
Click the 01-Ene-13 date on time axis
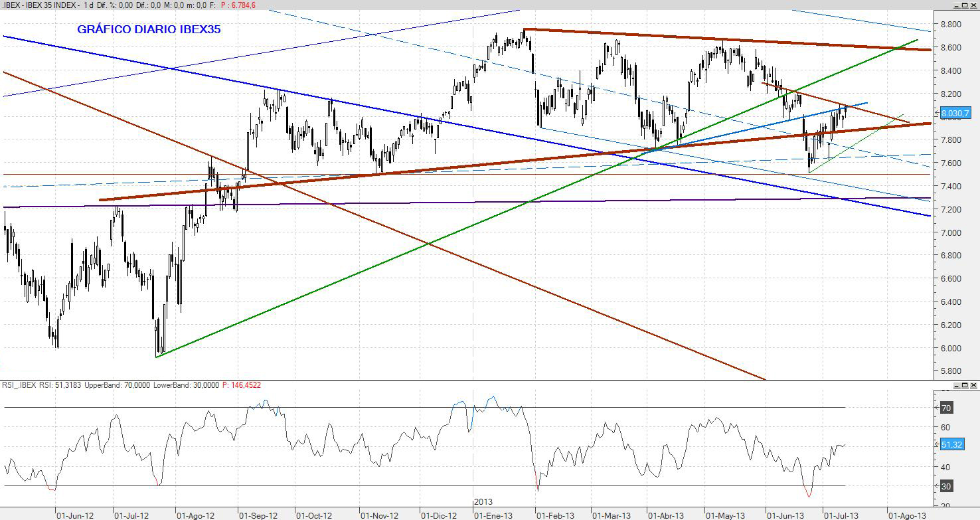pyautogui.click(x=493, y=515)
